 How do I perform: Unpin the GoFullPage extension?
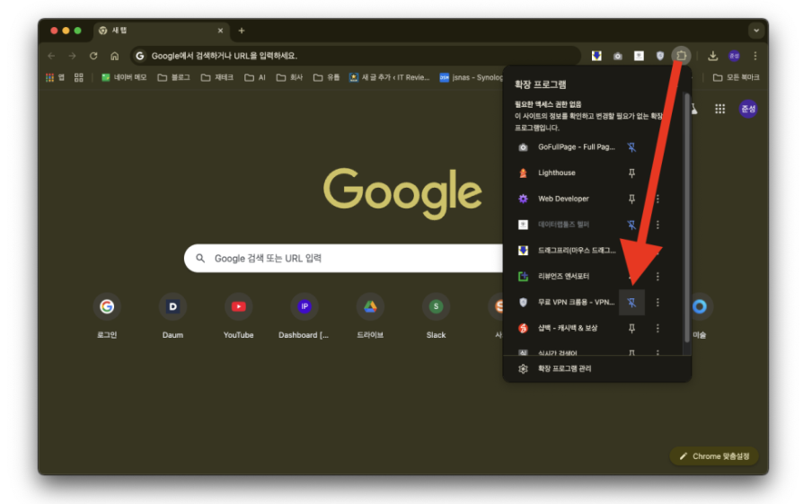coord(632,147)
